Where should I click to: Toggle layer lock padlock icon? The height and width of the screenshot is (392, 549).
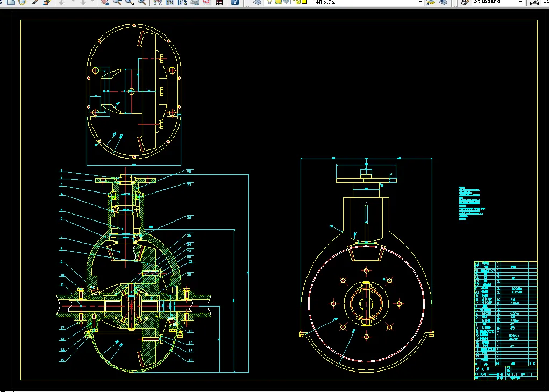tap(297, 2)
